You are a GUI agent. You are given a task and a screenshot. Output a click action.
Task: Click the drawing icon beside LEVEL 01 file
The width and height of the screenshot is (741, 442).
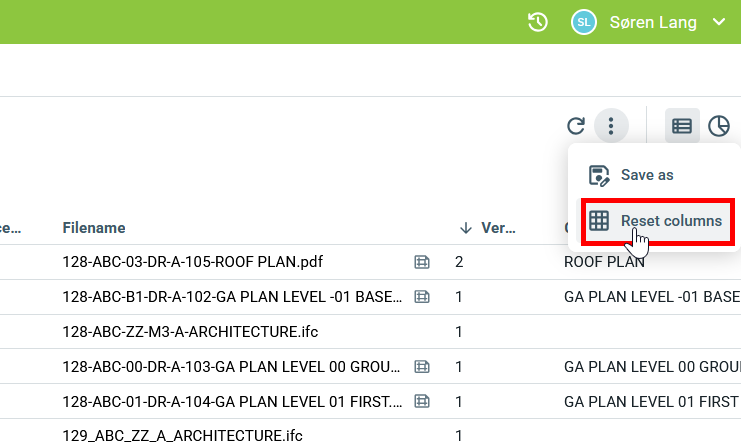tap(422, 401)
